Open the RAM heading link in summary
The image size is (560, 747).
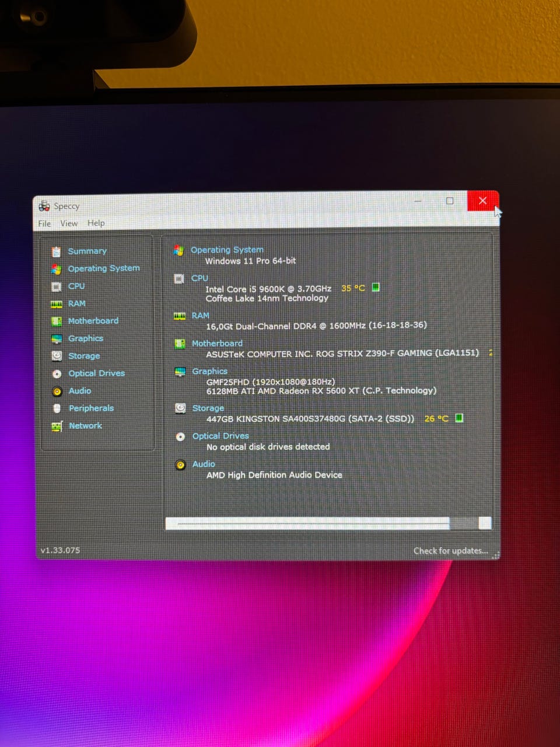[200, 316]
